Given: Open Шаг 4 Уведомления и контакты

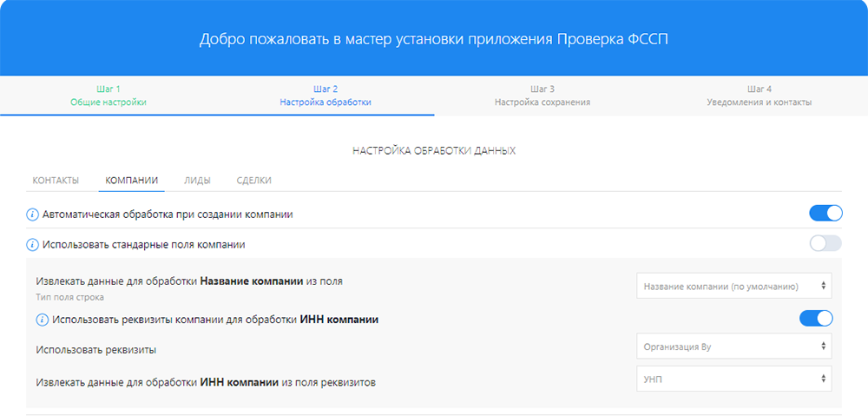Looking at the screenshot, I should 759,96.
